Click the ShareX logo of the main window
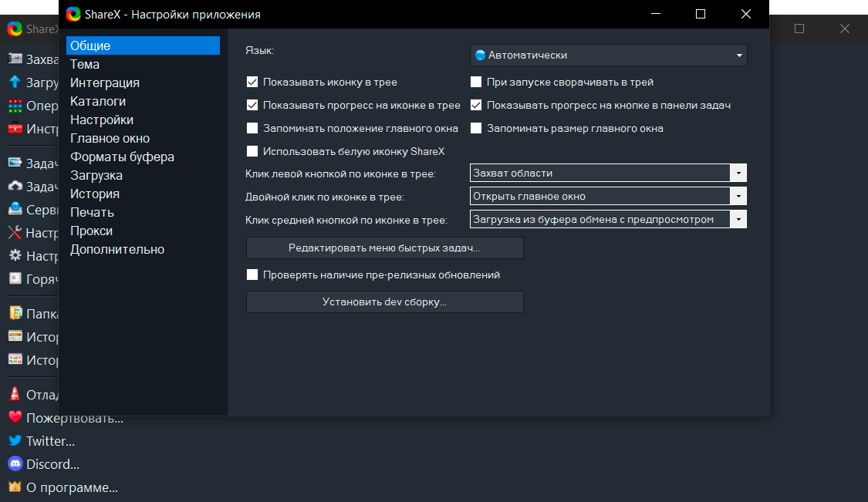Screen dimensions: 868x502 coord(15,29)
